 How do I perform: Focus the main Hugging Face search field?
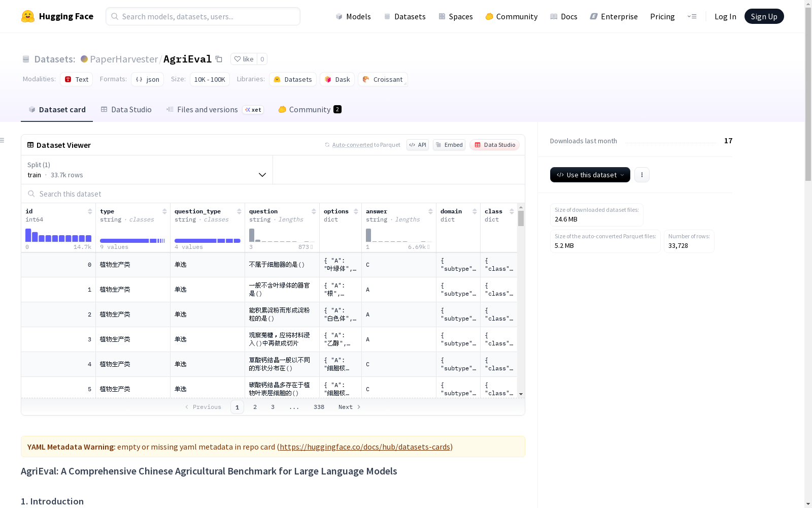click(203, 16)
